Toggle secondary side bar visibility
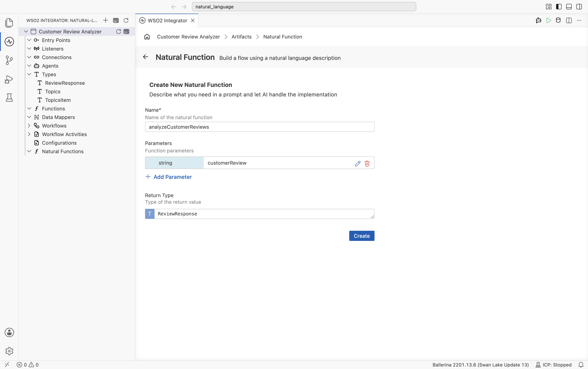588x369 pixels. [x=579, y=7]
